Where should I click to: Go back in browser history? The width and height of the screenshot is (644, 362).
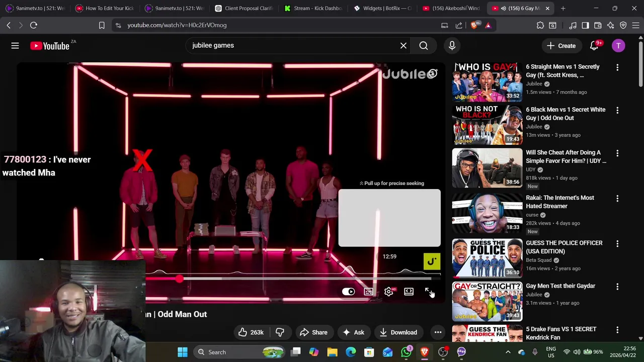coord(9,25)
